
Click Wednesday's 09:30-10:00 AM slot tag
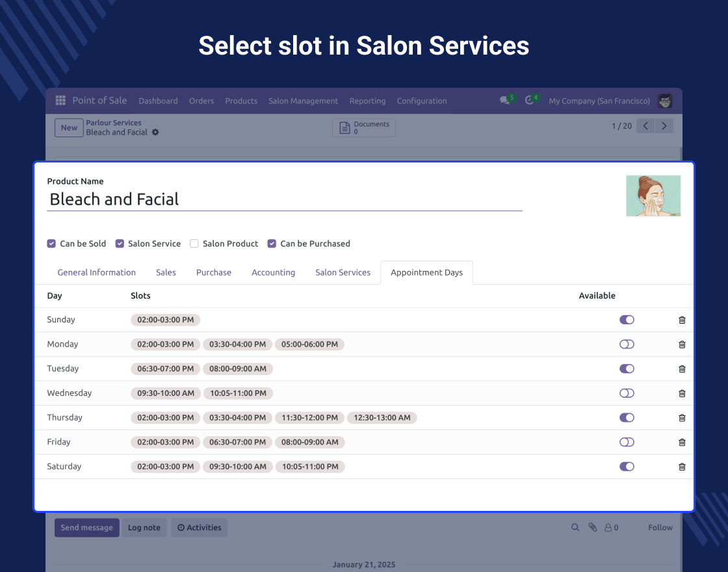[166, 393]
